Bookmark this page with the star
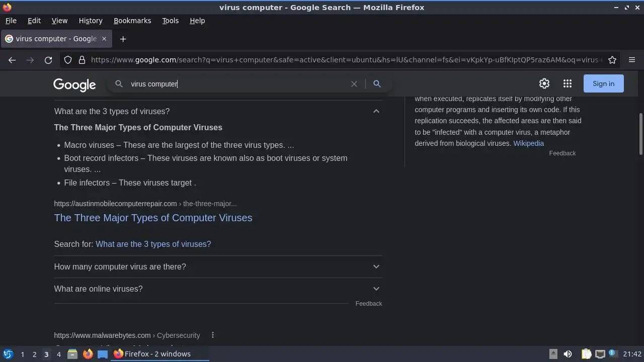Image resolution: width=644 pixels, height=362 pixels. pyautogui.click(x=612, y=60)
